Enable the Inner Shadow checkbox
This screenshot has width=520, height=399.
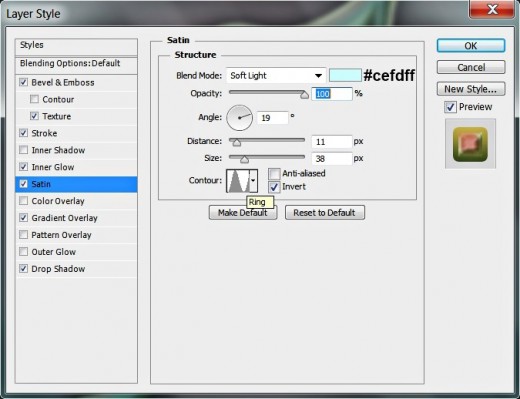[x=23, y=150]
